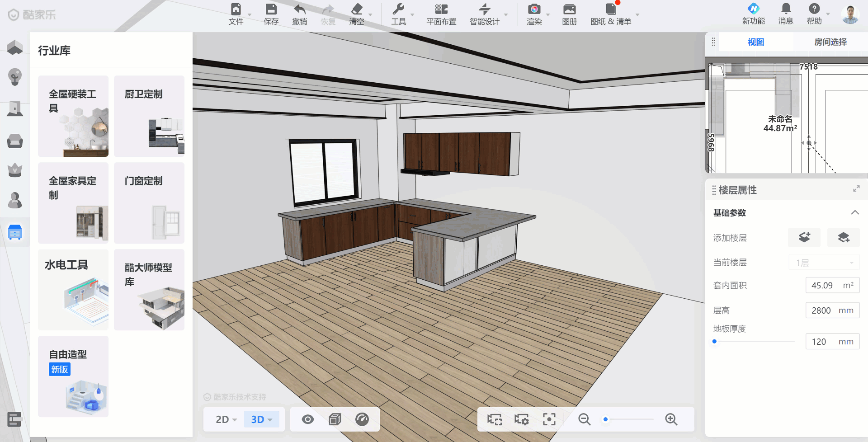Open the current floor (当前楼层) dropdown
The image size is (868, 442).
click(824, 263)
